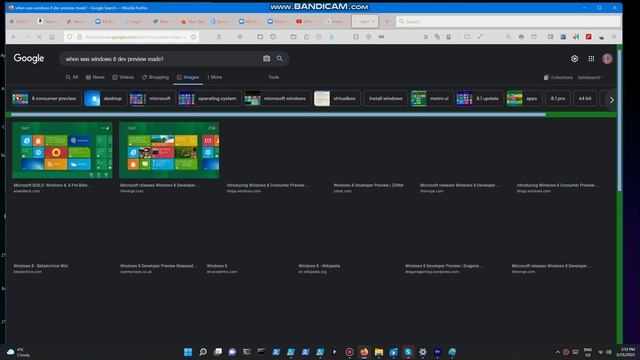Open the Windows Start menu

[188, 352]
